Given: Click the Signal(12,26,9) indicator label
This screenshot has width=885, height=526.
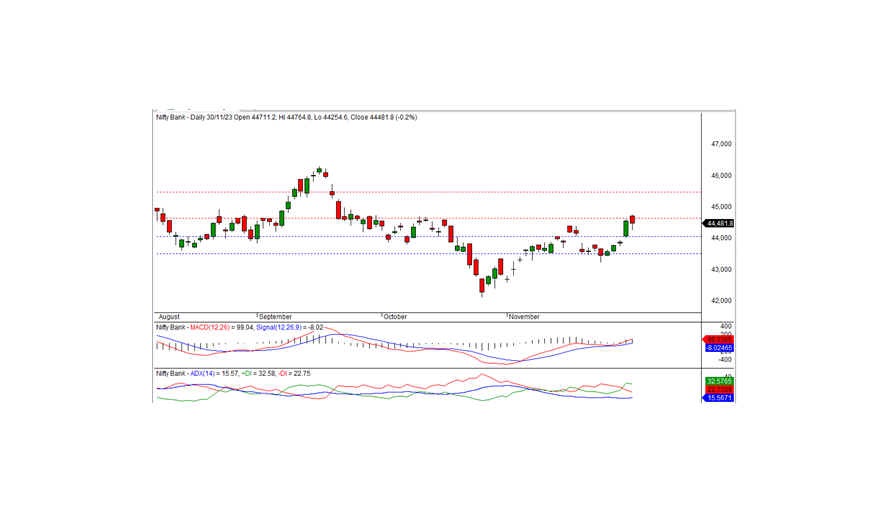Looking at the screenshot, I should (x=278, y=327).
